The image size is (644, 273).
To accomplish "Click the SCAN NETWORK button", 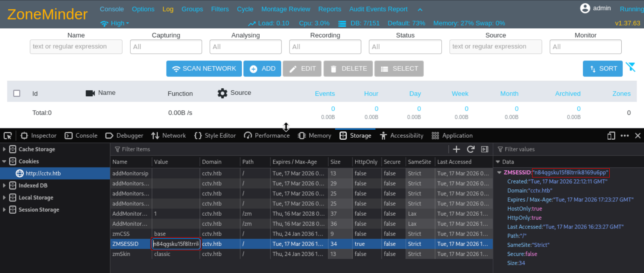I will 204,68.
